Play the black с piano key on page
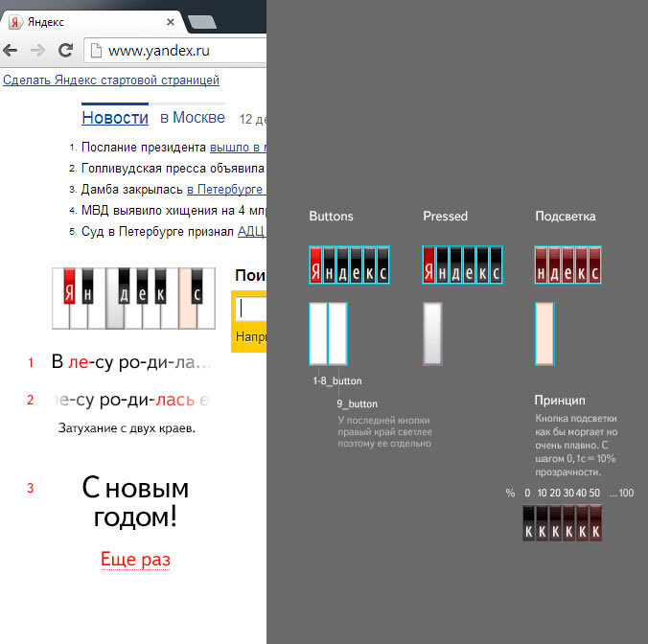Viewport: 648px width, 644px height. [x=197, y=286]
